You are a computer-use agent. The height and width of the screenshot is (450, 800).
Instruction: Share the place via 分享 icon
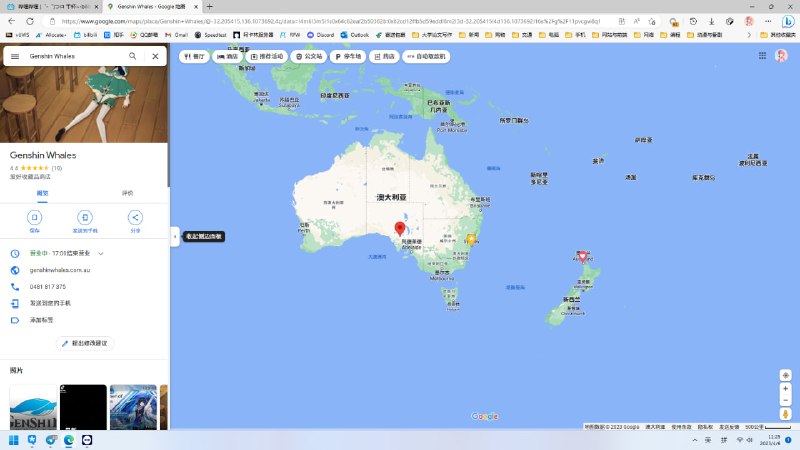[x=135, y=217]
